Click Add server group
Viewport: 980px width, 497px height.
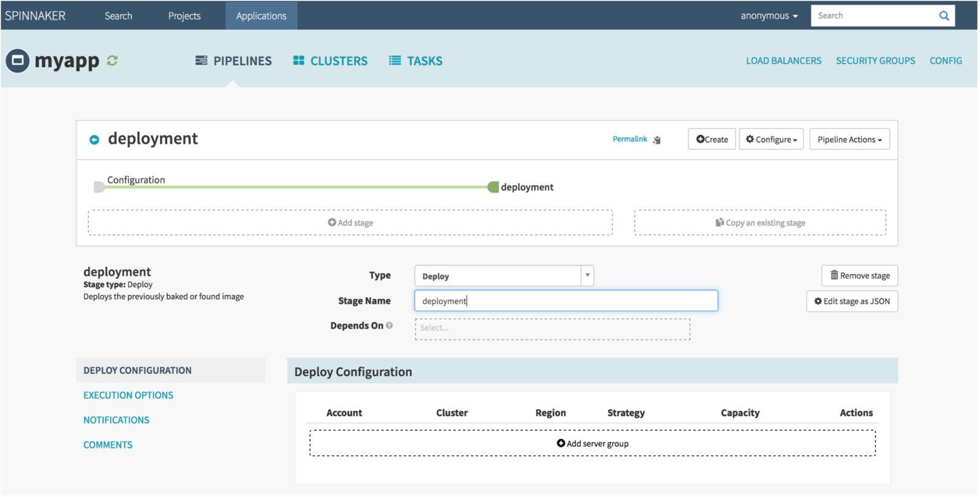click(592, 443)
